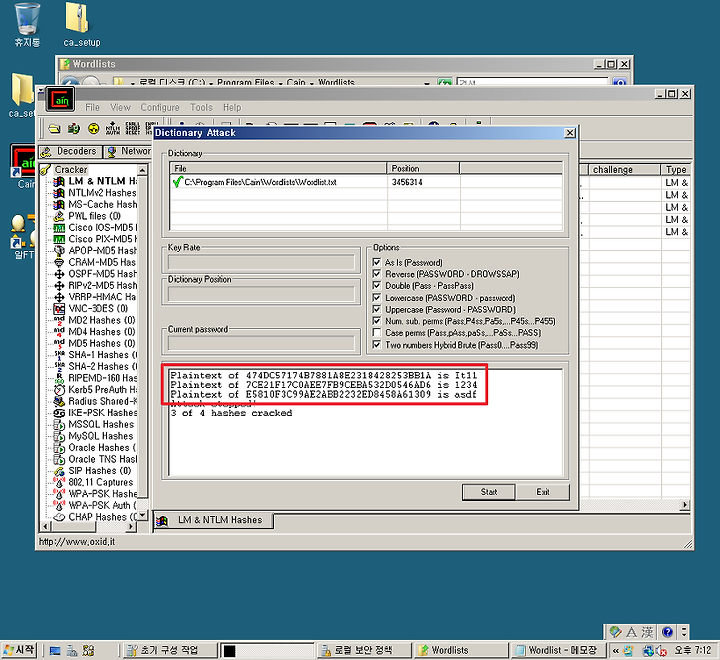Viewport: 720px width, 660px height.
Task: Click the Cain logo icon in the title bar
Action: coord(60,99)
